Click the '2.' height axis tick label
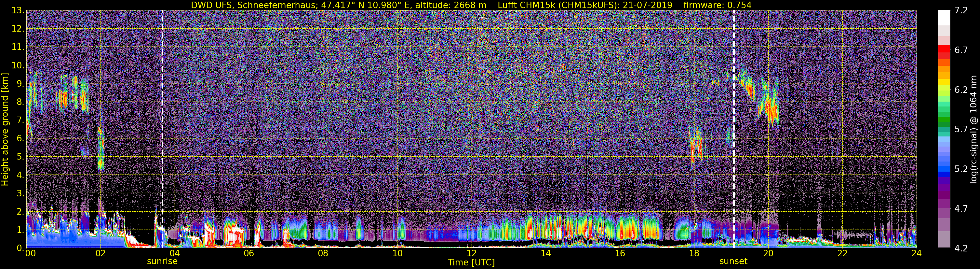980x269 pixels. click(x=20, y=212)
